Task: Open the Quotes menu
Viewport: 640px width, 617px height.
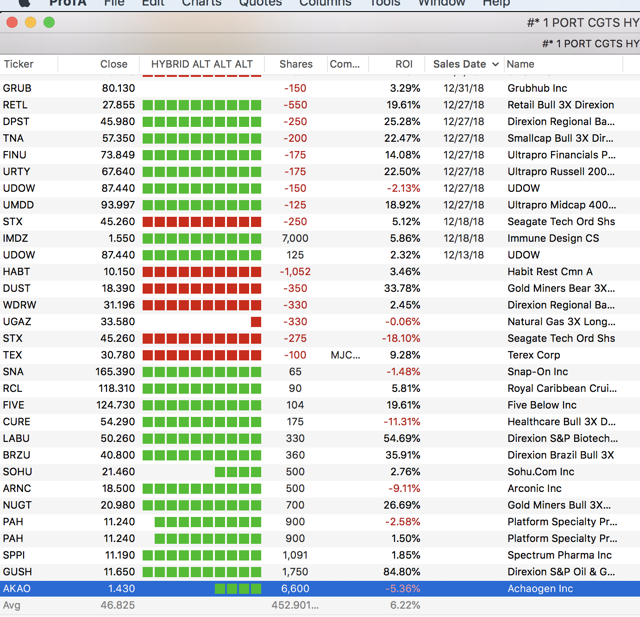Action: click(x=260, y=2)
